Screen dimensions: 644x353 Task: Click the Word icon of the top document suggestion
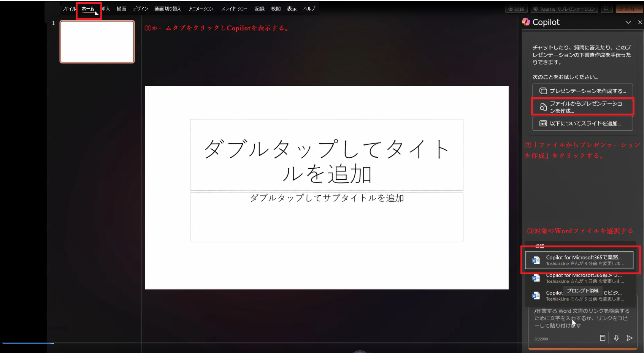pyautogui.click(x=536, y=260)
